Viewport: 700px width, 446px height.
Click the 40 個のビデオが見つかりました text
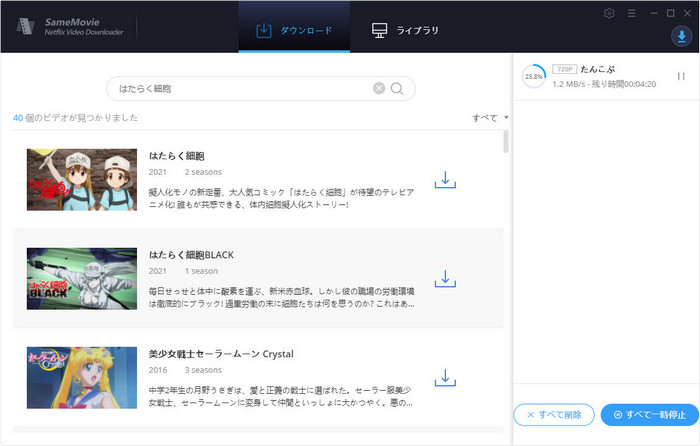[x=75, y=118]
